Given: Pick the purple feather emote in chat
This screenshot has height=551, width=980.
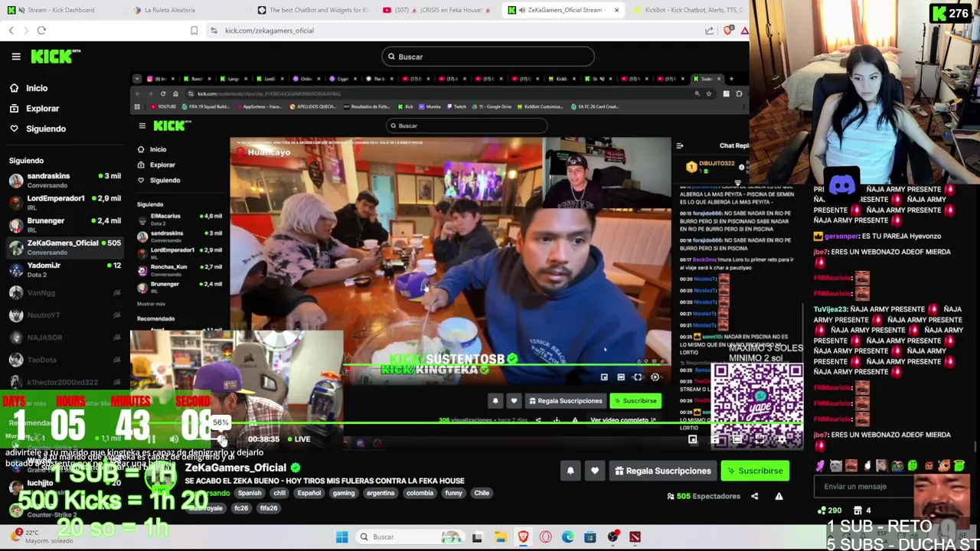Looking at the screenshot, I should (821, 465).
